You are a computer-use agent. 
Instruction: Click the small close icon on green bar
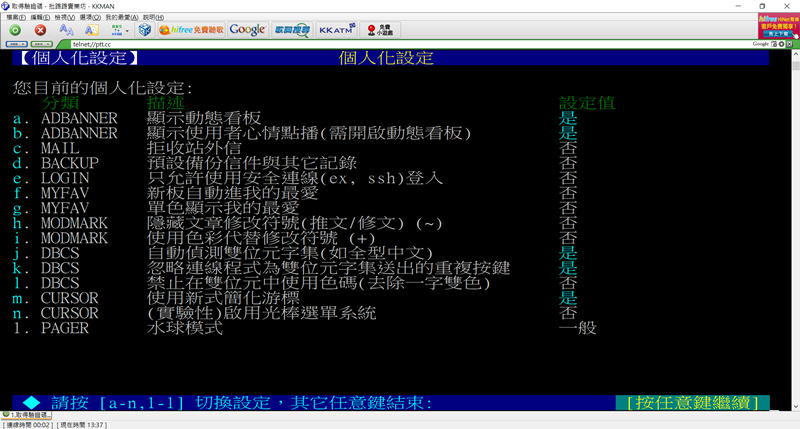click(789, 44)
